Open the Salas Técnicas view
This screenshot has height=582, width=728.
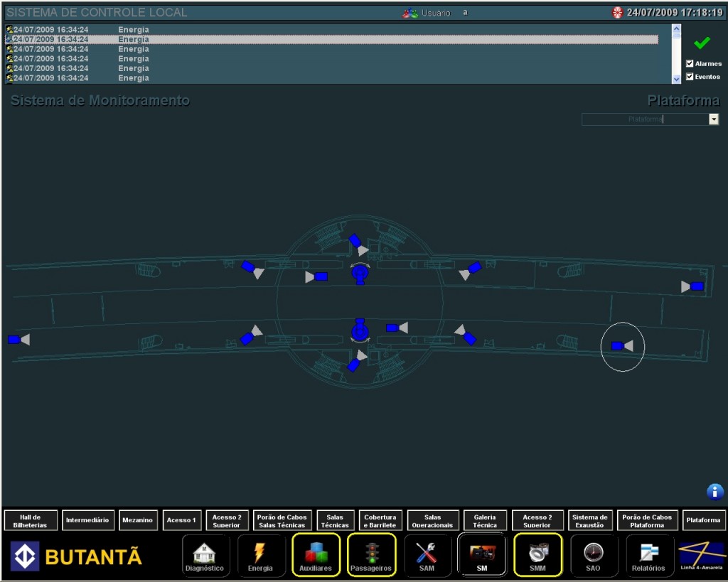point(336,520)
